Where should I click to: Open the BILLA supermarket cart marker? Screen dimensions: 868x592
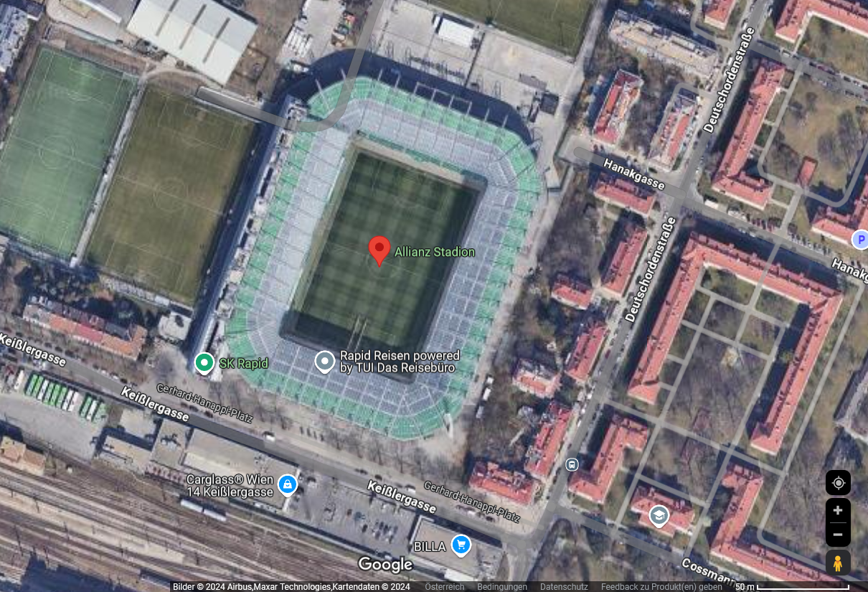pos(461,545)
